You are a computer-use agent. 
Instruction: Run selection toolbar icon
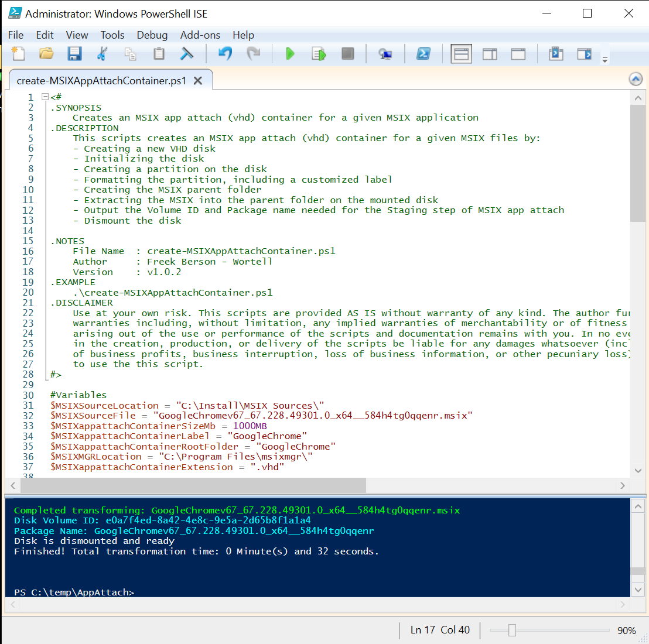[319, 54]
